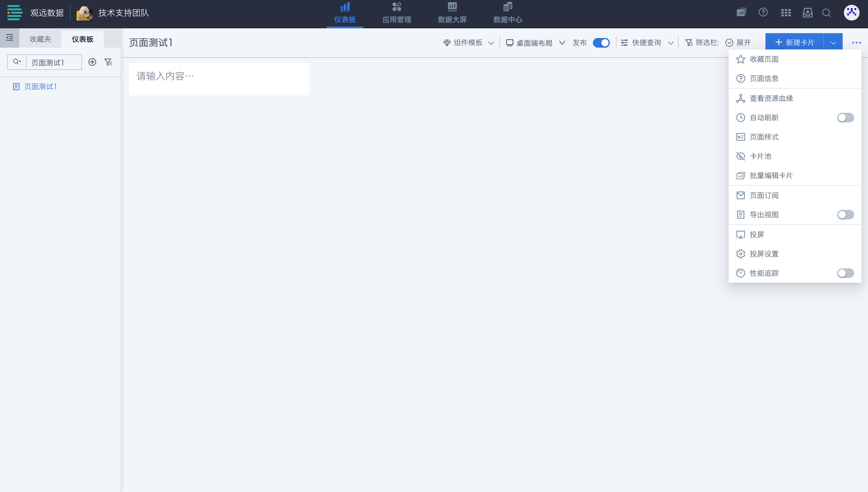
Task: Enable the 自动刷新 toggle
Action: point(845,118)
